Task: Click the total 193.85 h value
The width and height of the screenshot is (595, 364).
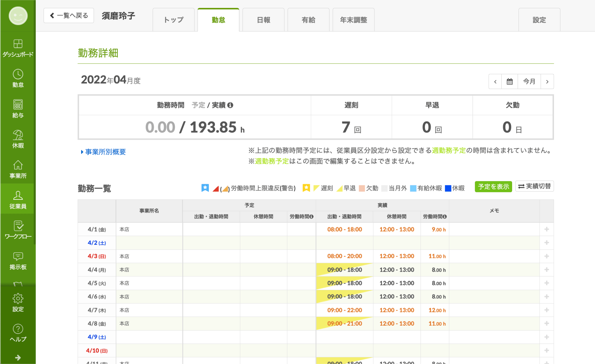Action: 217,127
